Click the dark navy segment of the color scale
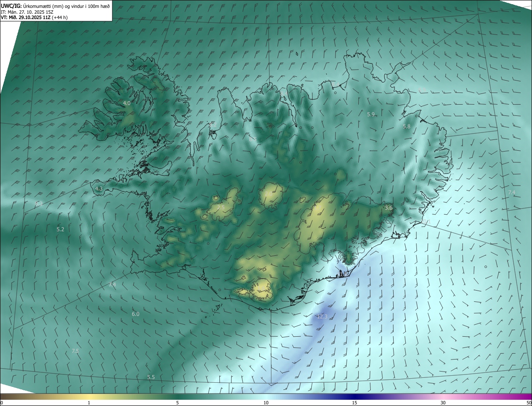Screen dimensions: 532x406 pyautogui.click(x=355, y=396)
